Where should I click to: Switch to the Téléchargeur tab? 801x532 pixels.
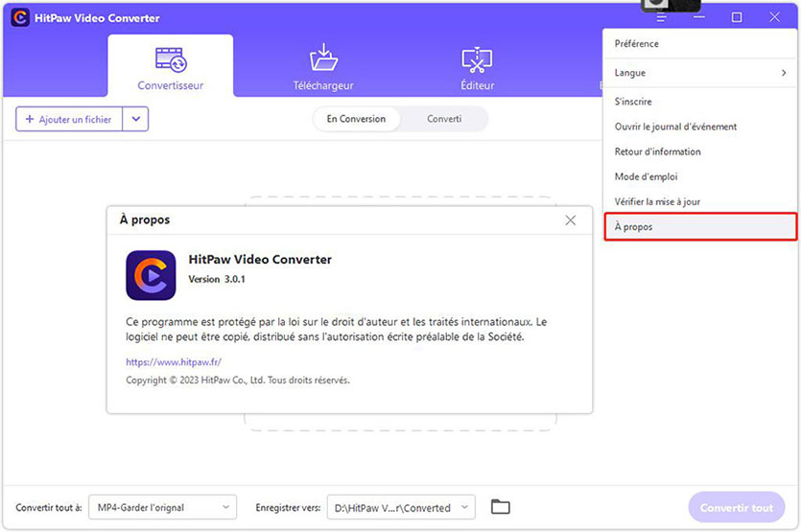point(323,66)
